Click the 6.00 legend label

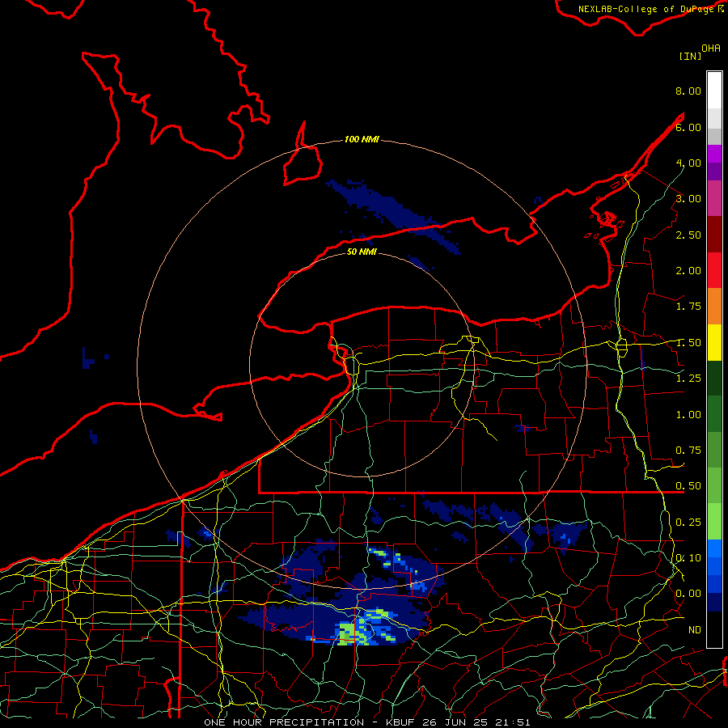tap(688, 127)
